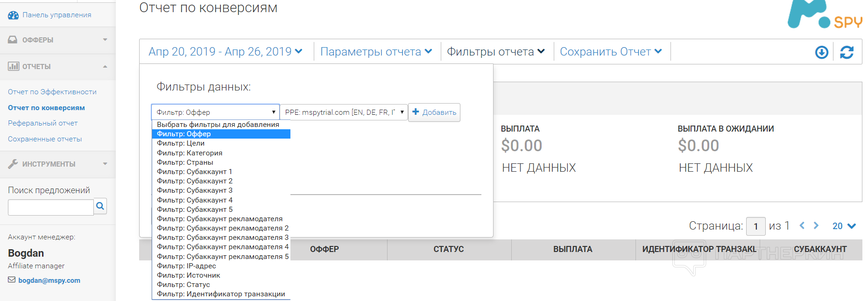Open the rows per page selector
Screen dimensions: 868x301
(x=844, y=226)
